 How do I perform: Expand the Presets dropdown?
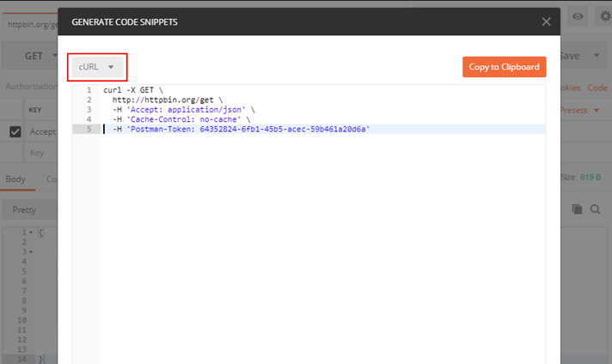pos(579,110)
